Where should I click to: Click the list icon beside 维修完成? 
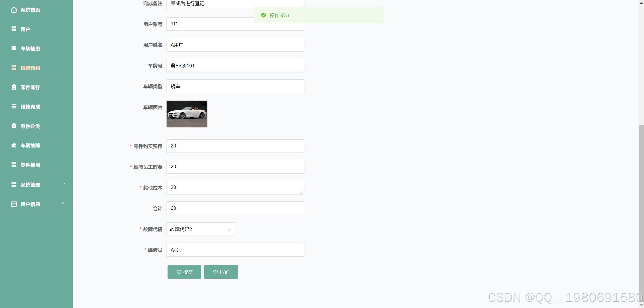[14, 106]
